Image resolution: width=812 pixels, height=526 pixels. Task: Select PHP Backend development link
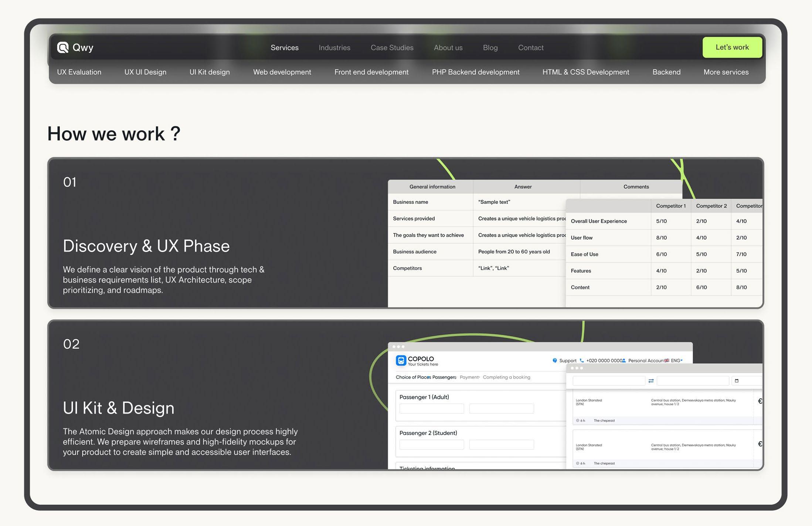point(475,72)
